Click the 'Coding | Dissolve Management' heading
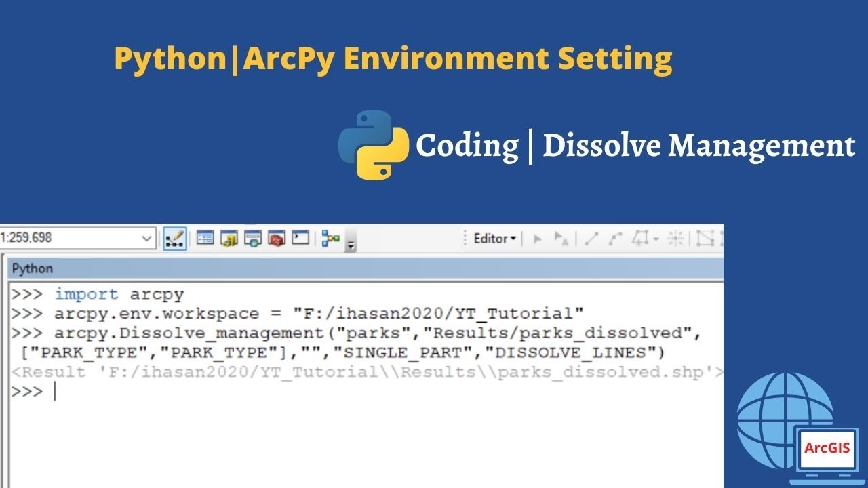 click(x=635, y=146)
